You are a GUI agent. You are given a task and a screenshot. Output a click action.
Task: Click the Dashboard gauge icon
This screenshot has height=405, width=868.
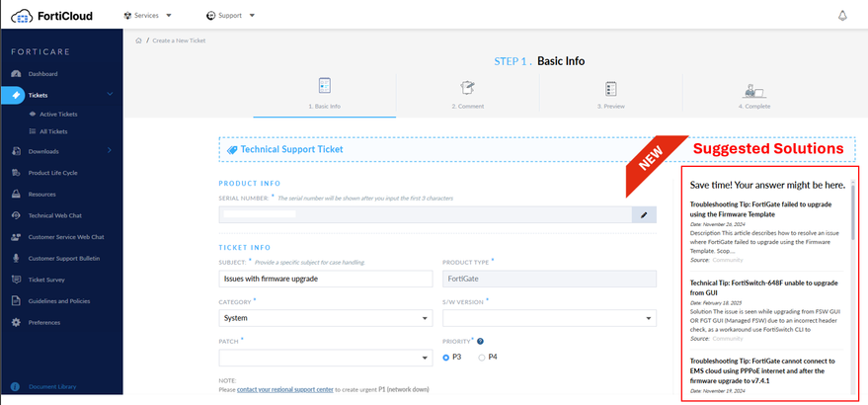pos(16,74)
